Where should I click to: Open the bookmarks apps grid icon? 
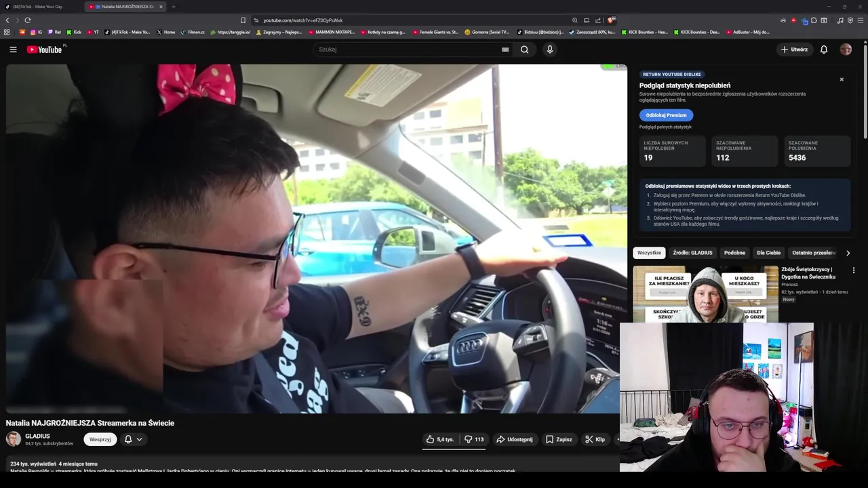tap(7, 32)
